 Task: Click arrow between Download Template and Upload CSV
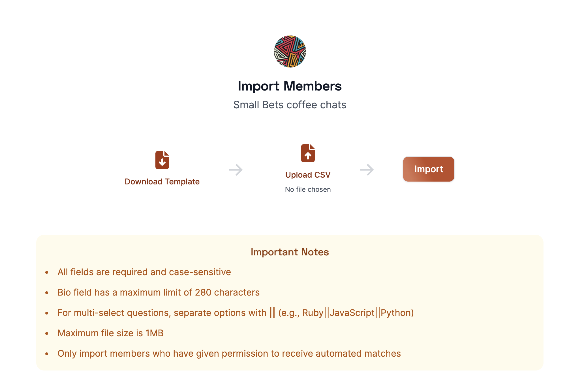point(236,170)
